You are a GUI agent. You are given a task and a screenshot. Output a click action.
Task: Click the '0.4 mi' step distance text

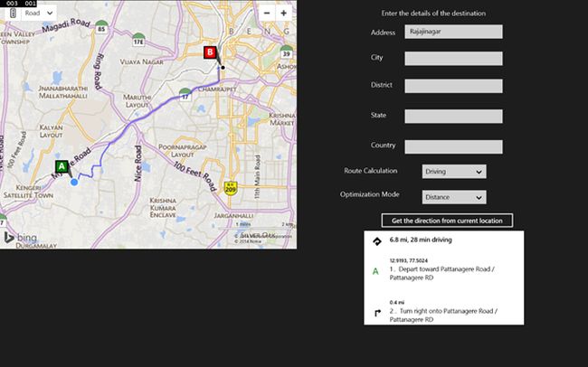click(x=397, y=303)
